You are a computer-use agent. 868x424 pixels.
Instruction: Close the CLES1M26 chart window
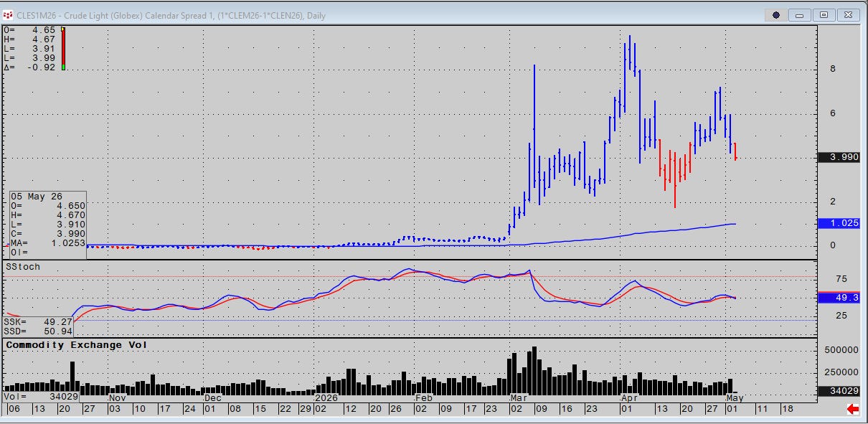coord(849,14)
